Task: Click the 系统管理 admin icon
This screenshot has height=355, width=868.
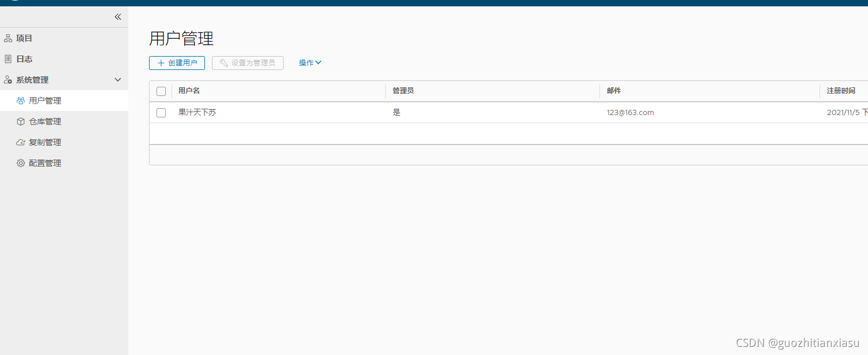Action: pyautogui.click(x=8, y=80)
